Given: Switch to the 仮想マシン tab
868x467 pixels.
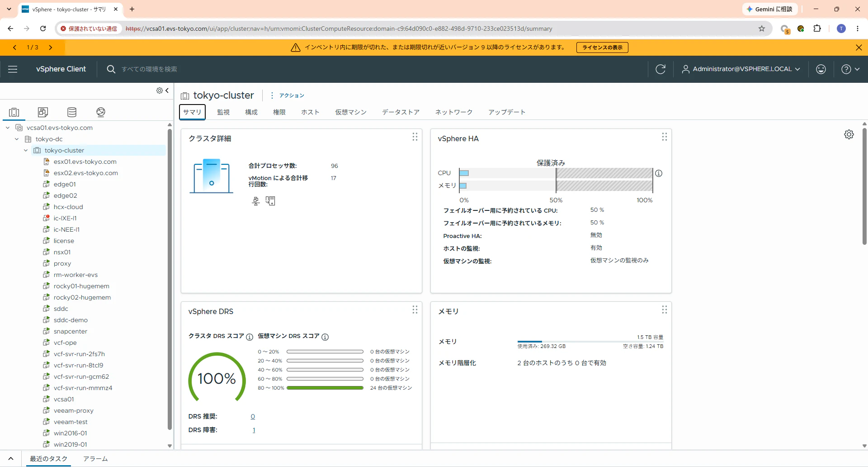Looking at the screenshot, I should [351, 112].
